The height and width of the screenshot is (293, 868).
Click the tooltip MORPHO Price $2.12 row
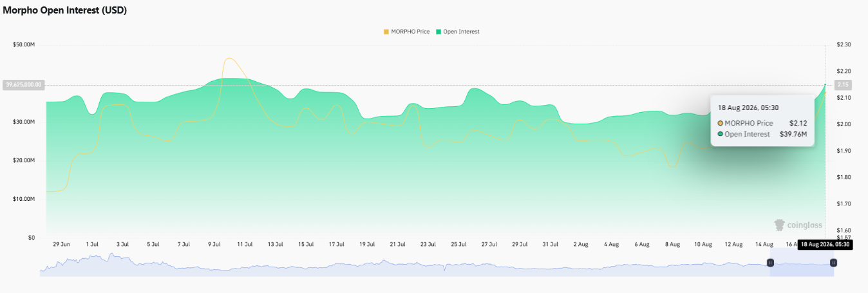(762, 123)
